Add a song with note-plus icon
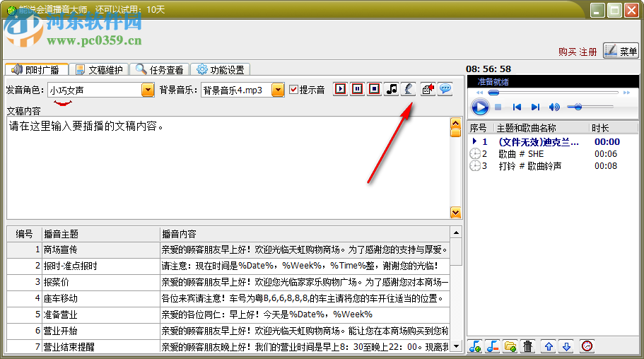The width and height of the screenshot is (644, 359). (475, 346)
